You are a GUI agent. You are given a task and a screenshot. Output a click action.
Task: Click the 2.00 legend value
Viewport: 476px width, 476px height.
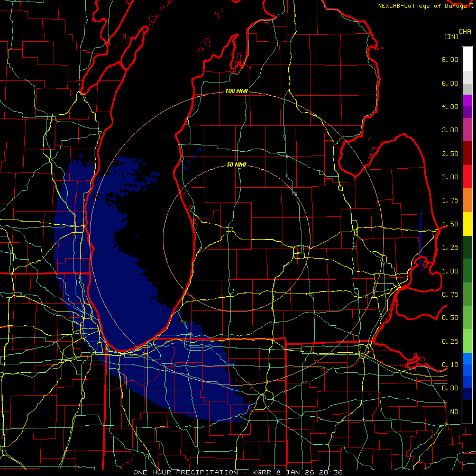click(x=450, y=177)
